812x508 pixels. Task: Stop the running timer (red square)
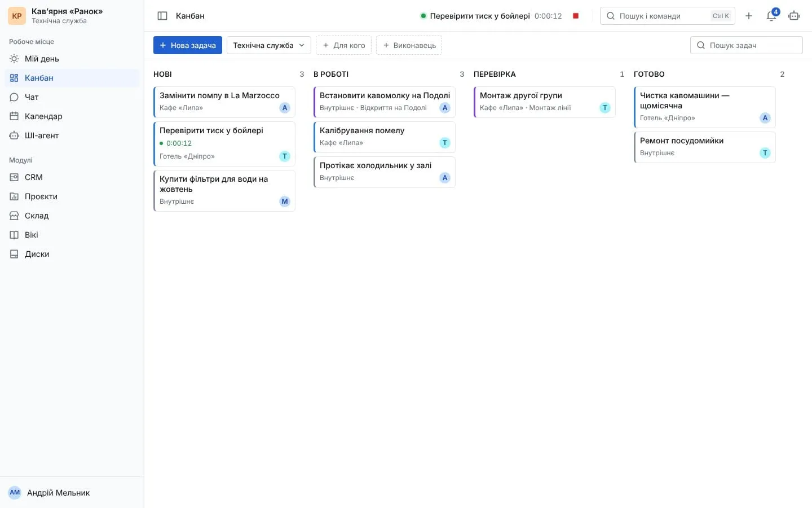tap(576, 16)
